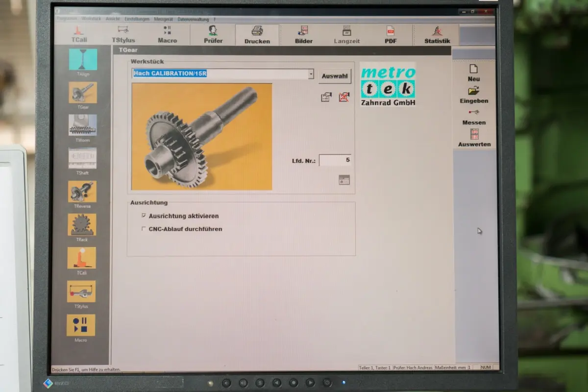The height and width of the screenshot is (392, 588).
Task: Open the Einstellungen menu
Action: (x=137, y=19)
